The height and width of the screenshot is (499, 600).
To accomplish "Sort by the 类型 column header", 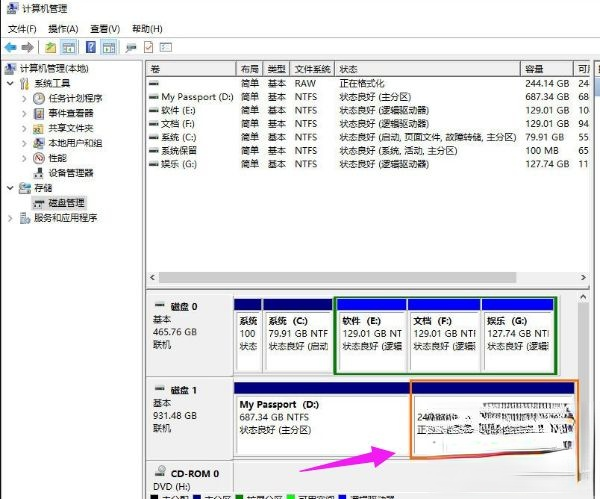I will coord(276,69).
